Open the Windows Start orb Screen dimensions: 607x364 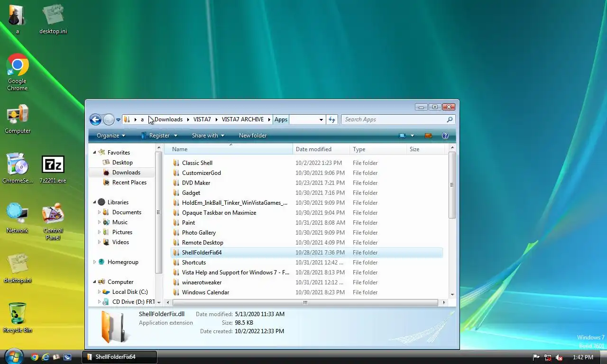coord(13,356)
